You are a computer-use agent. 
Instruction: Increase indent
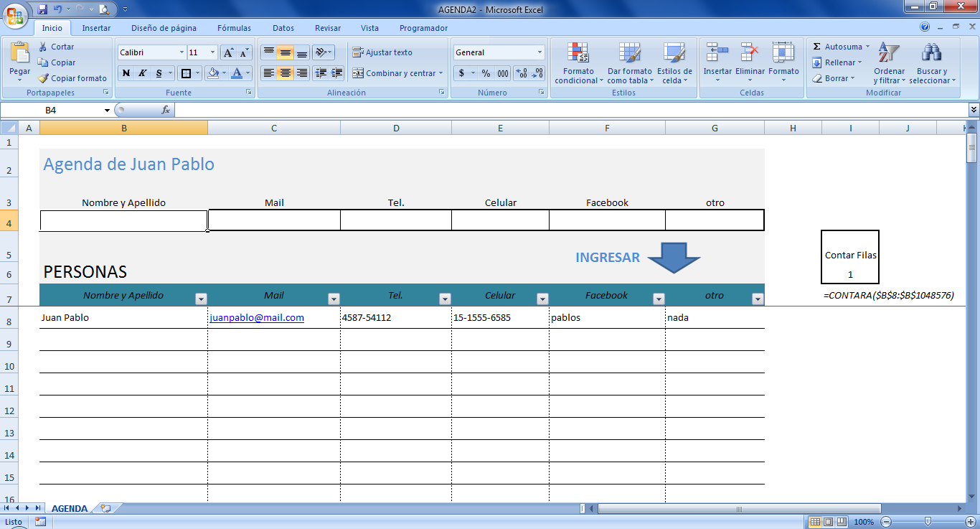pos(336,73)
